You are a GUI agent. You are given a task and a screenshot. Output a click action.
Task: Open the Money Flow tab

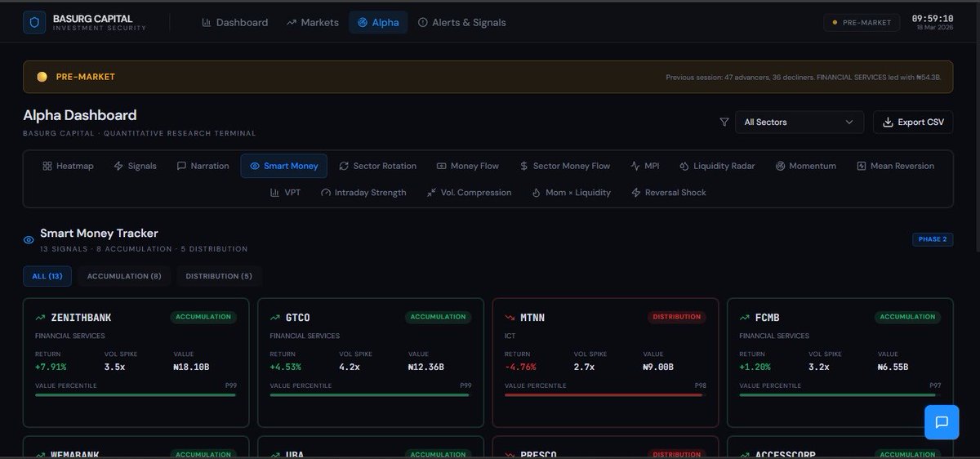468,166
